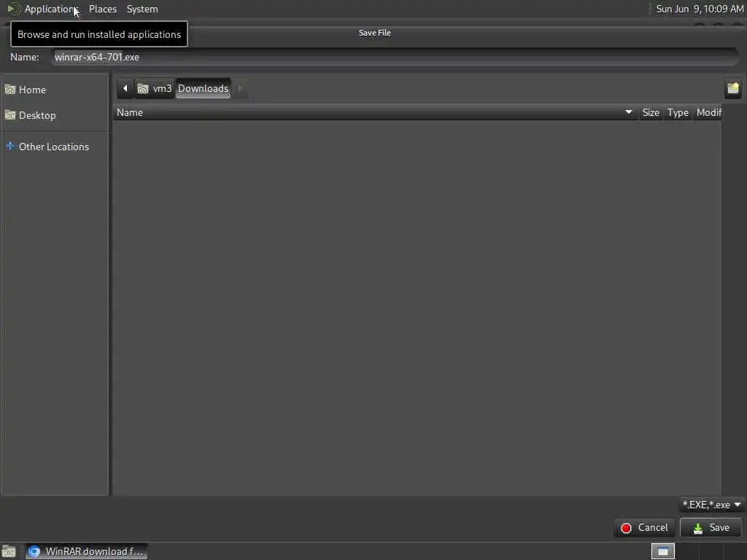Sort files by Type column

pos(678,113)
